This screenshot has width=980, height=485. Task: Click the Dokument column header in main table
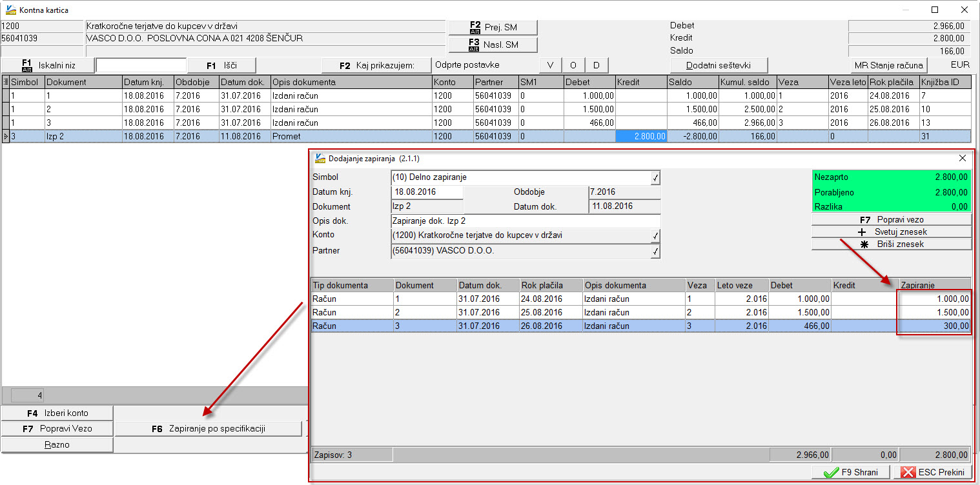tap(83, 82)
